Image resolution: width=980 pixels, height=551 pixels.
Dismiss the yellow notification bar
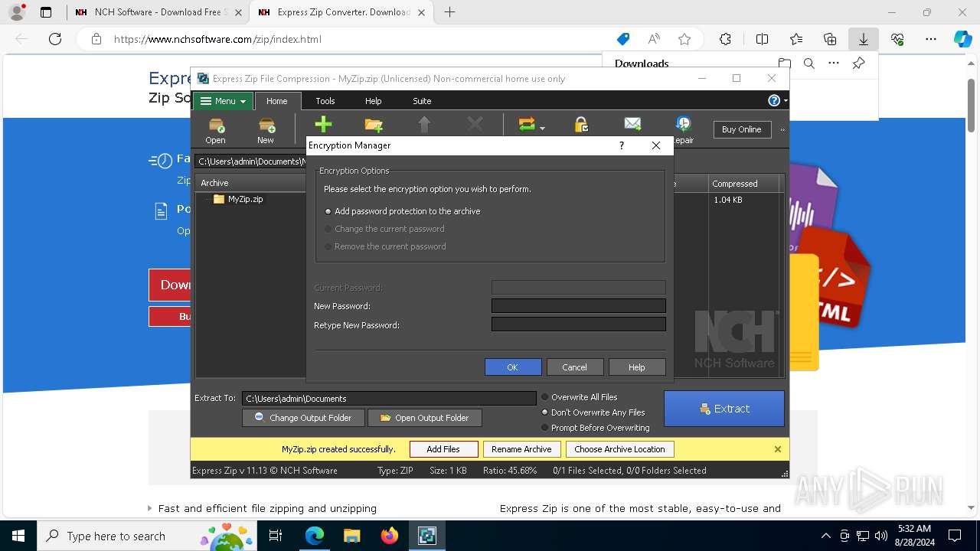778,449
